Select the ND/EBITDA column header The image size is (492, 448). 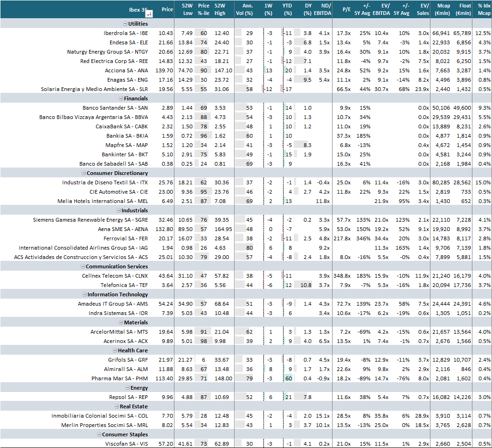[x=323, y=9]
